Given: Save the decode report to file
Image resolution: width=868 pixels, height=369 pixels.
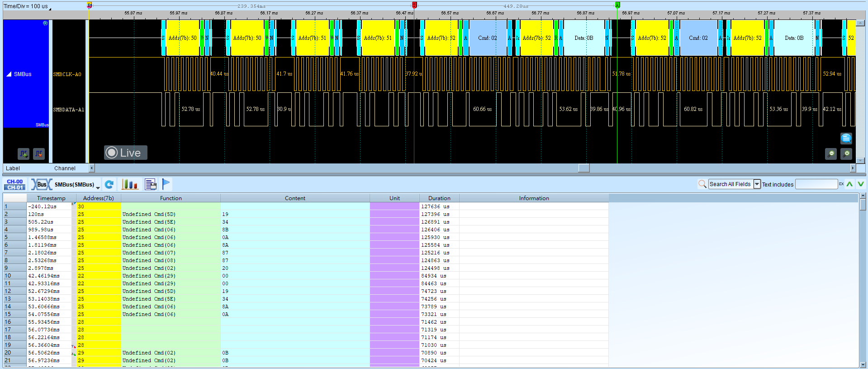Looking at the screenshot, I should click(x=151, y=184).
